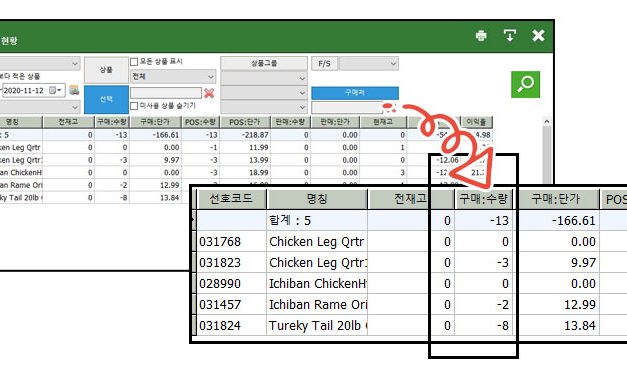This screenshot has width=627, height=375.
Task: Select code 031457 in the enlarged view
Action: (231, 305)
